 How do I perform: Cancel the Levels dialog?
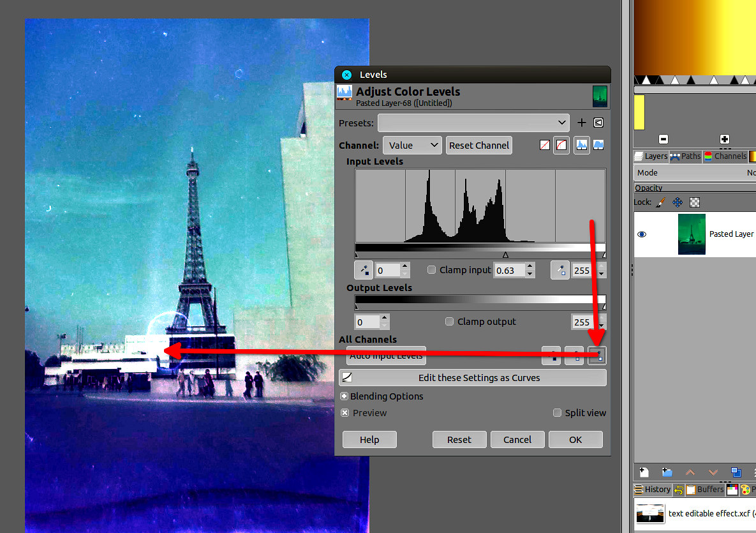pyautogui.click(x=517, y=439)
